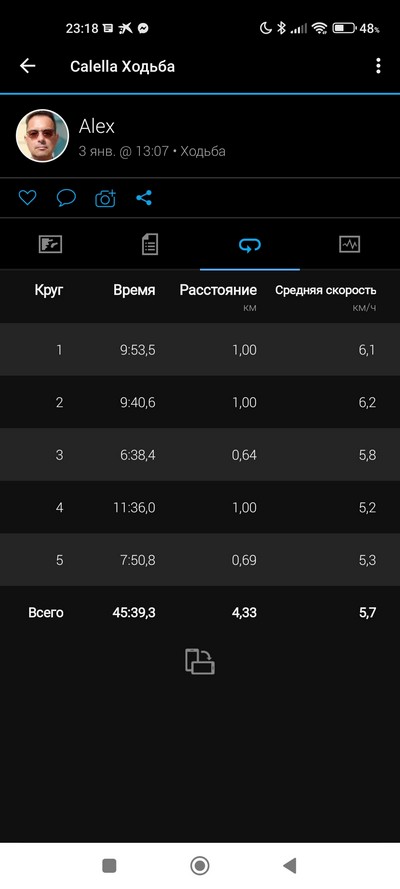Share the activity via share icon

144,198
